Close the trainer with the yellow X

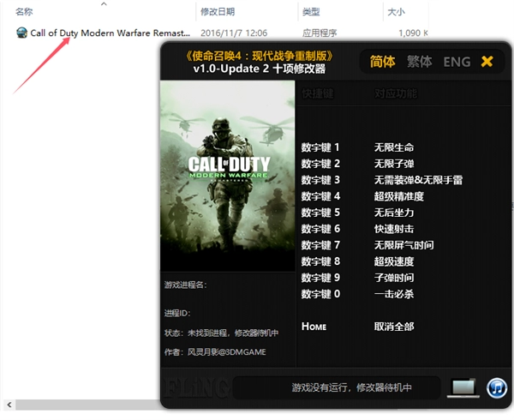[487, 62]
